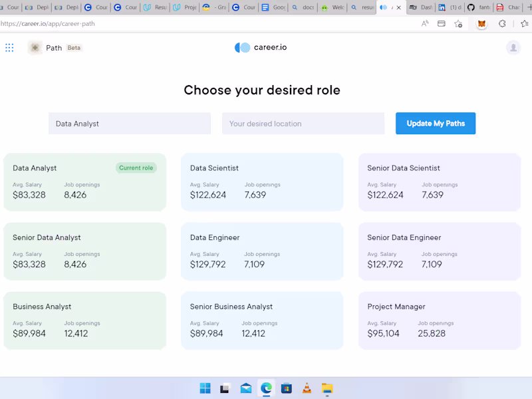
Task: Click the Data Analyst role input
Action: 130,124
